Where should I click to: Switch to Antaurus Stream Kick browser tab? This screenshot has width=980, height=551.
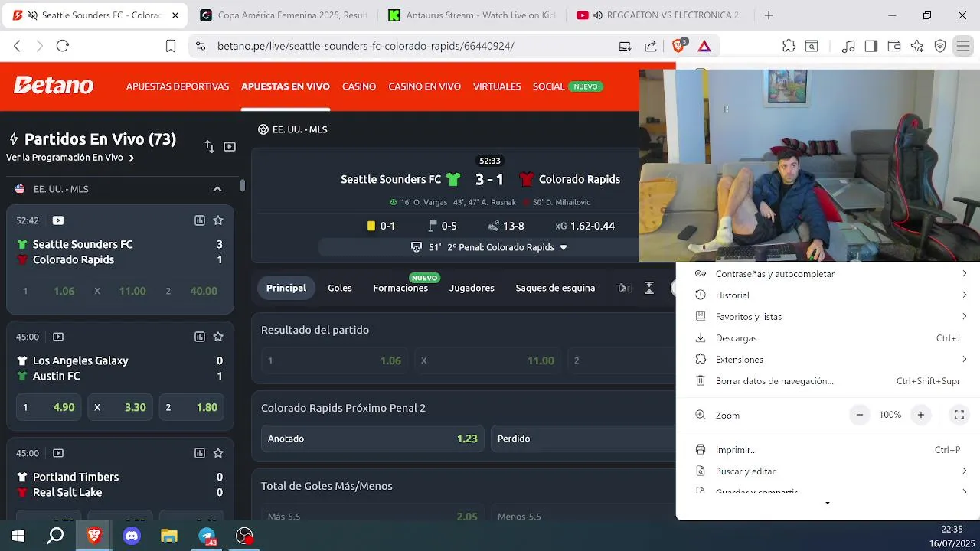[x=471, y=15]
